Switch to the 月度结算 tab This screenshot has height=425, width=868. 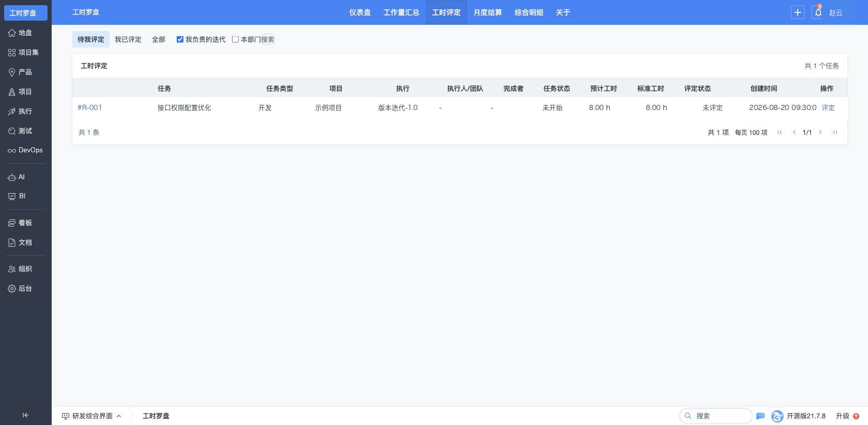point(488,12)
